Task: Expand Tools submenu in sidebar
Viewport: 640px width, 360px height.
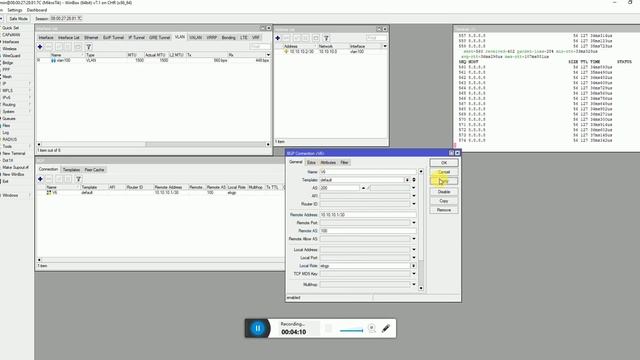Action: tap(16, 146)
